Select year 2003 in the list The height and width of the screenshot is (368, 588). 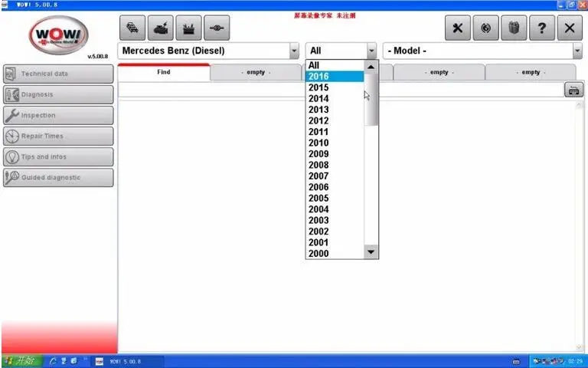click(x=335, y=221)
